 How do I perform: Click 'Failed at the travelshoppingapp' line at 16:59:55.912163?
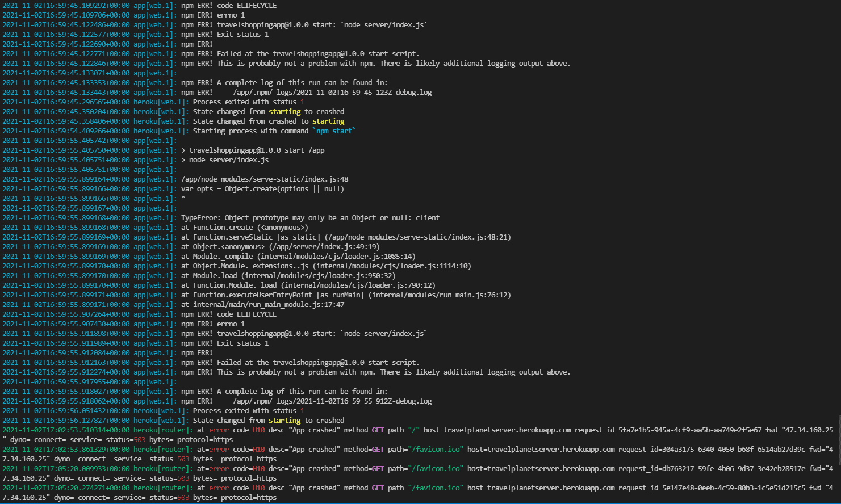coord(211,363)
